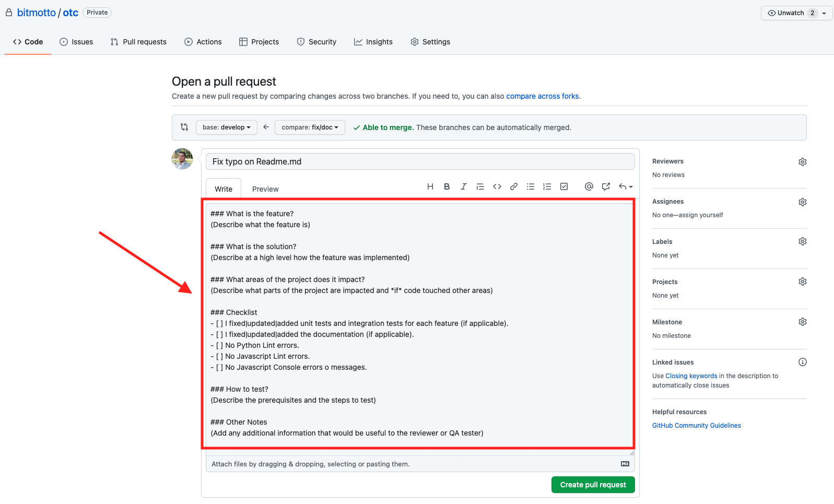
Task: Open the Code tab
Action: coord(28,42)
